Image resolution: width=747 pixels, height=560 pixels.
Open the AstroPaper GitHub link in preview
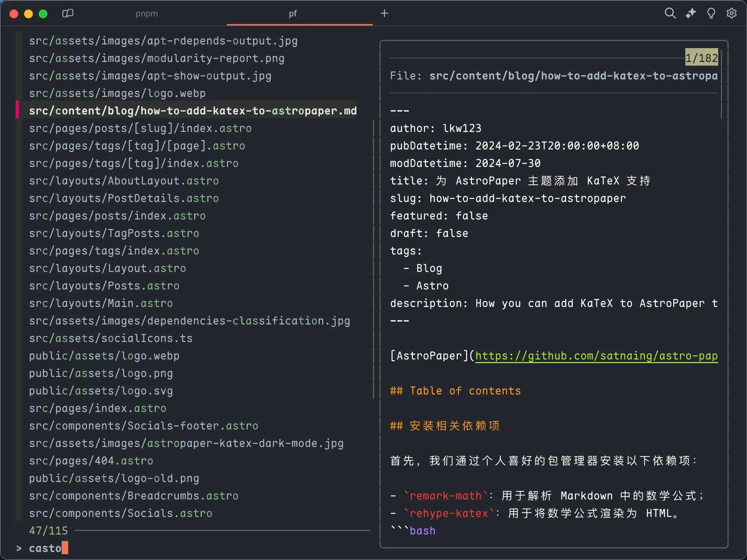pos(596,356)
